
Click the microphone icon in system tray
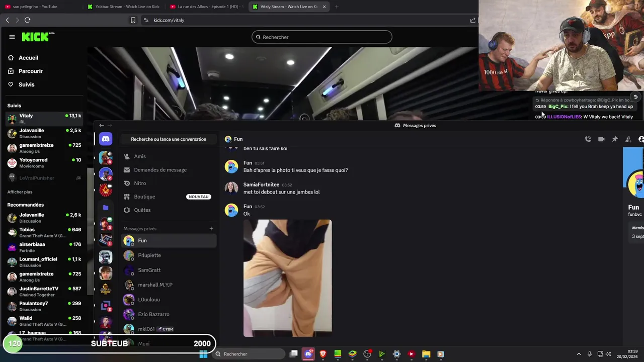pyautogui.click(x=590, y=354)
